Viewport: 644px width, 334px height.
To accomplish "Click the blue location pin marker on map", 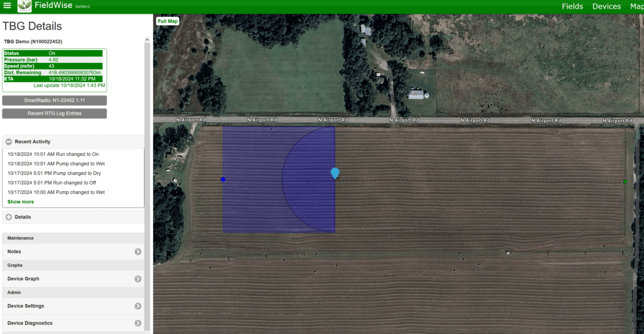I will point(335,173).
